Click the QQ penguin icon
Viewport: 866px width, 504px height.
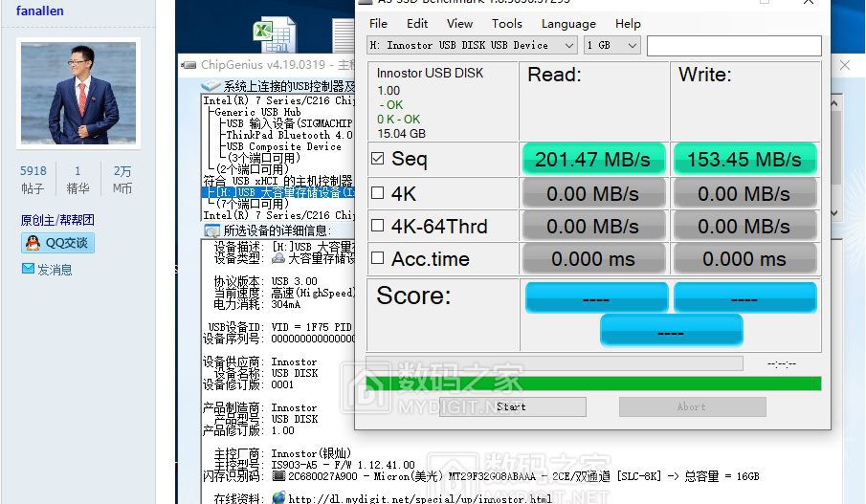[33, 242]
